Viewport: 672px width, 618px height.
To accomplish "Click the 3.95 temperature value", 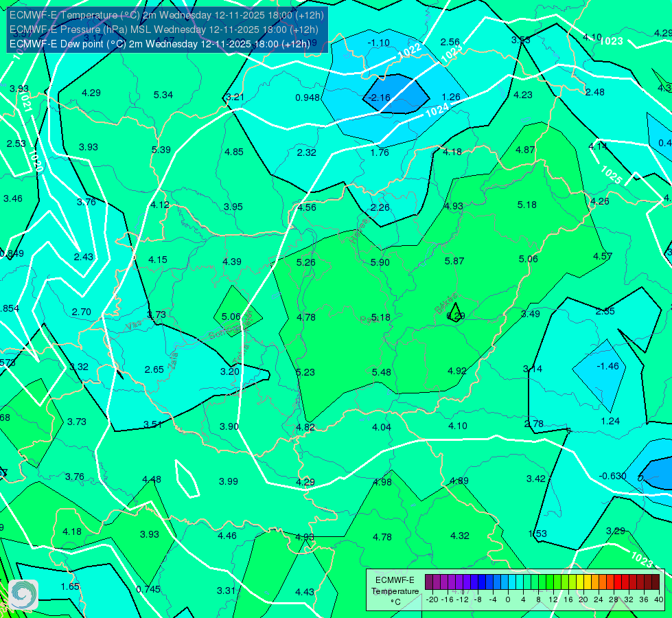I will (x=233, y=207).
